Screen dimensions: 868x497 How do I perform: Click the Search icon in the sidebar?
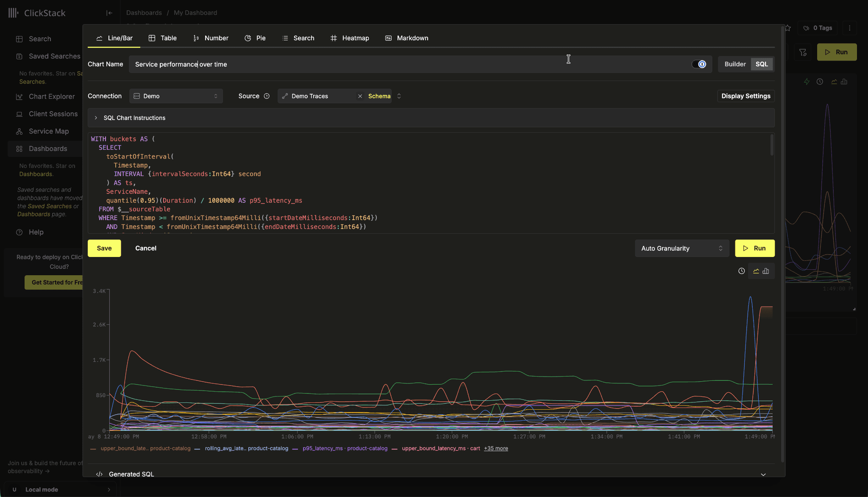pos(19,39)
